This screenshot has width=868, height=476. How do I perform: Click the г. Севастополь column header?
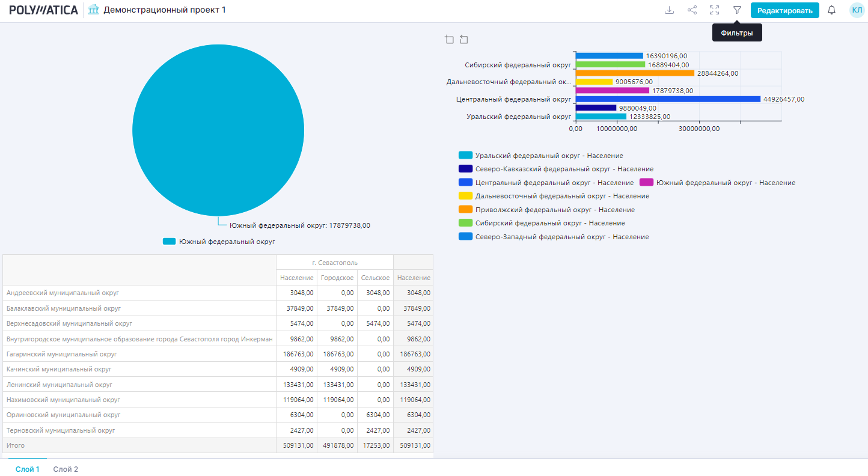[x=334, y=263]
